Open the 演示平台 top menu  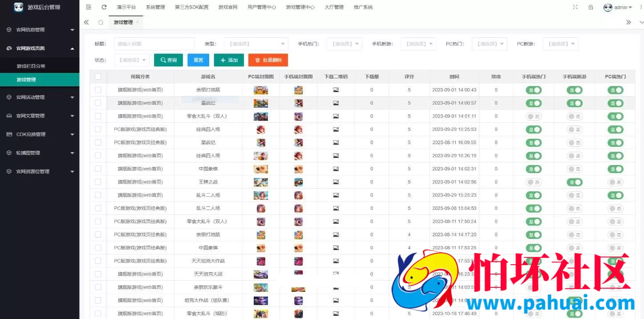tap(126, 7)
